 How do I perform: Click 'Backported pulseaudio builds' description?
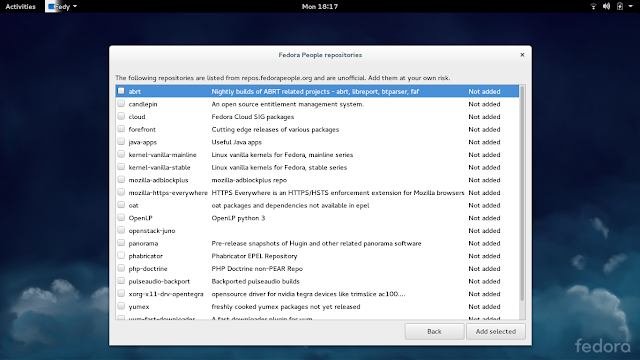click(256, 281)
